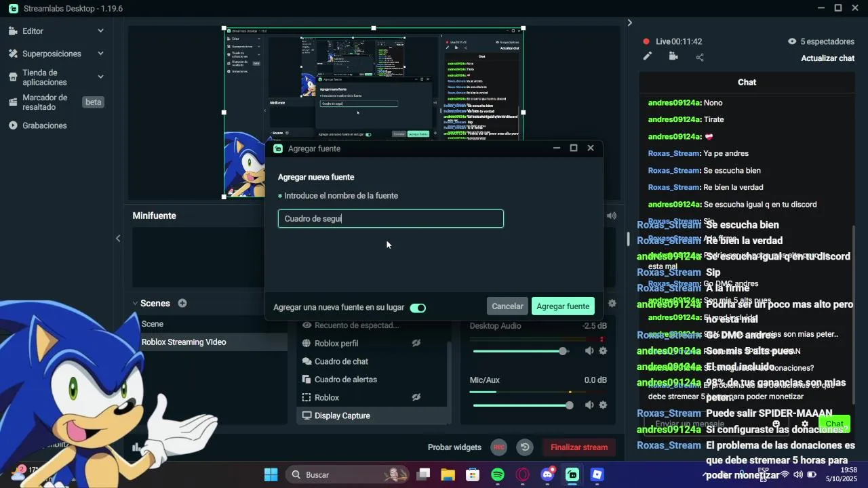Click mixer speaker icon beside Minifuente
868x488 pixels.
[612, 216]
